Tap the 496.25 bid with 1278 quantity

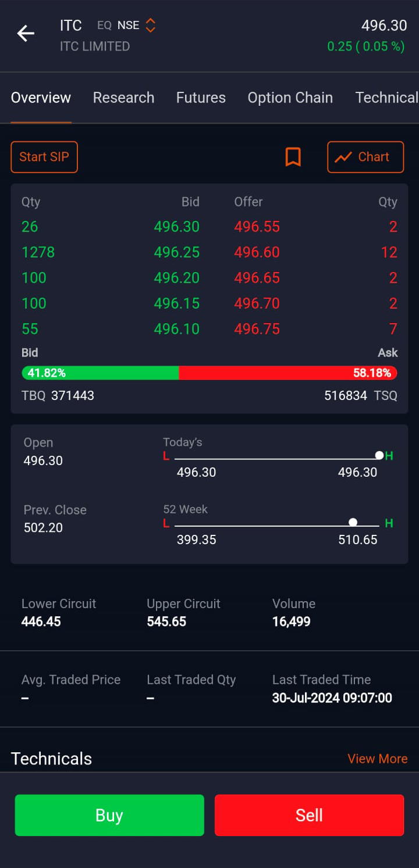pyautogui.click(x=176, y=252)
